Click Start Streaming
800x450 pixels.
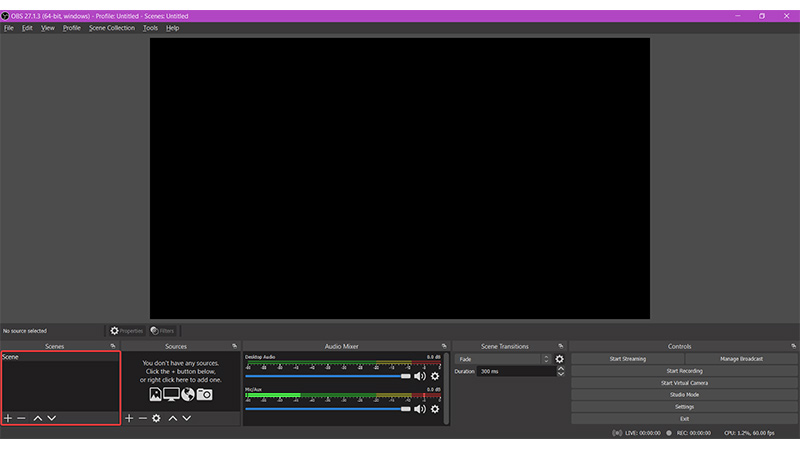tap(628, 359)
